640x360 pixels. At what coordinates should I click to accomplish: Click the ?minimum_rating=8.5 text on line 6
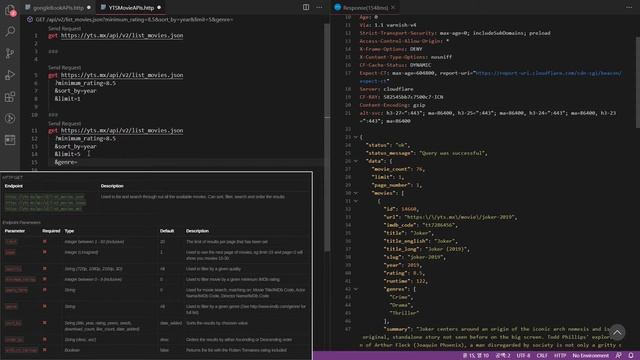click(x=85, y=83)
